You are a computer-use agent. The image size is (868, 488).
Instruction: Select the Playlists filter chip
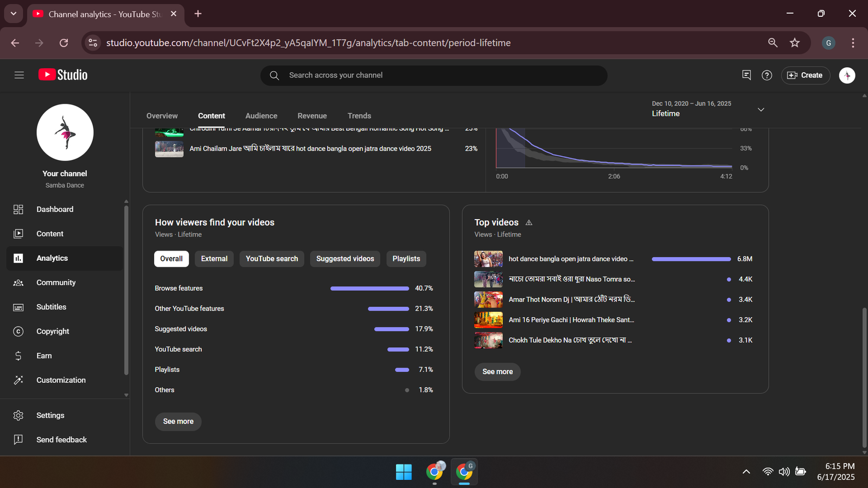406,259
